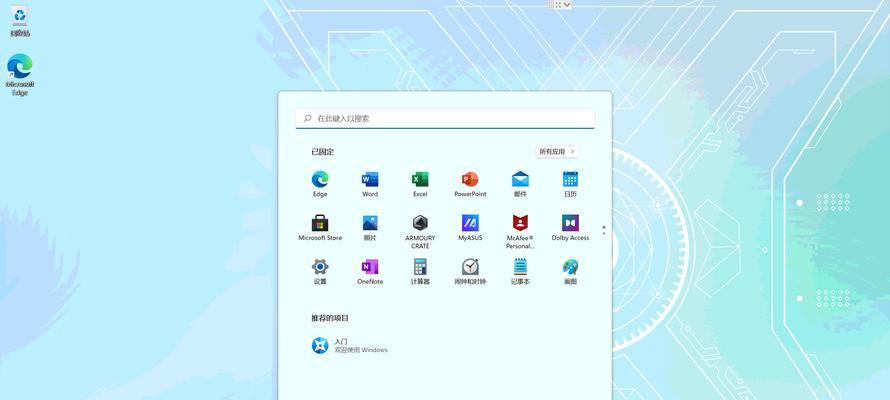The width and height of the screenshot is (890, 400).
Task: Launch Dolby Access
Action: coord(570,228)
